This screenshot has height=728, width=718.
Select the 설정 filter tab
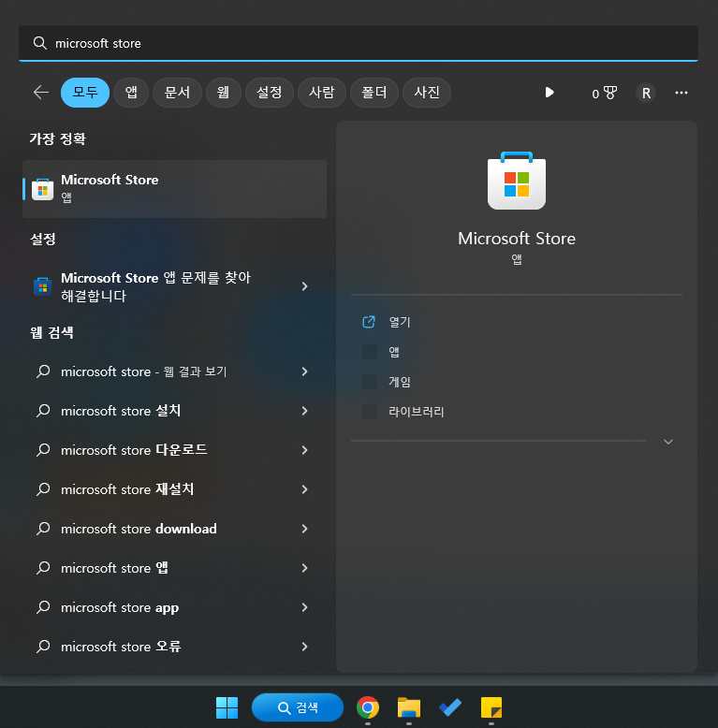[x=270, y=93]
